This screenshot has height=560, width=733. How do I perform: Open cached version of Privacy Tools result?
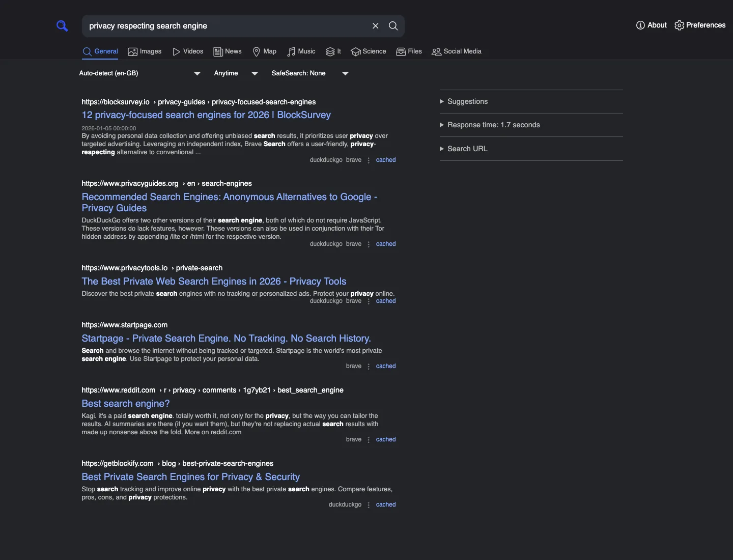[x=386, y=301]
